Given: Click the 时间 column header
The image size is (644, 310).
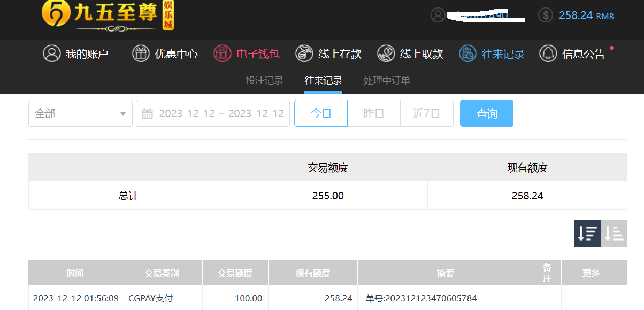Looking at the screenshot, I should [x=75, y=273].
